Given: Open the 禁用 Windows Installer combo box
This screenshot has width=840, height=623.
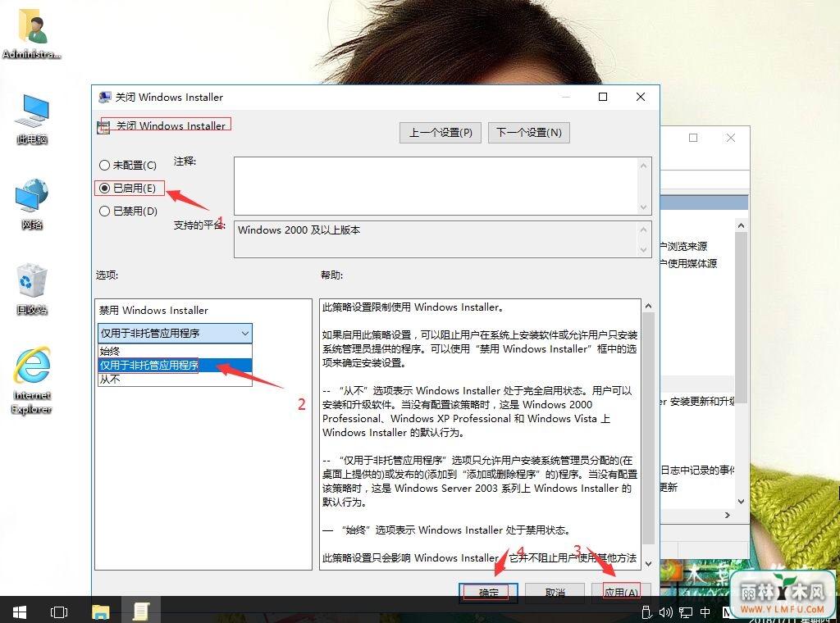Looking at the screenshot, I should 176,333.
